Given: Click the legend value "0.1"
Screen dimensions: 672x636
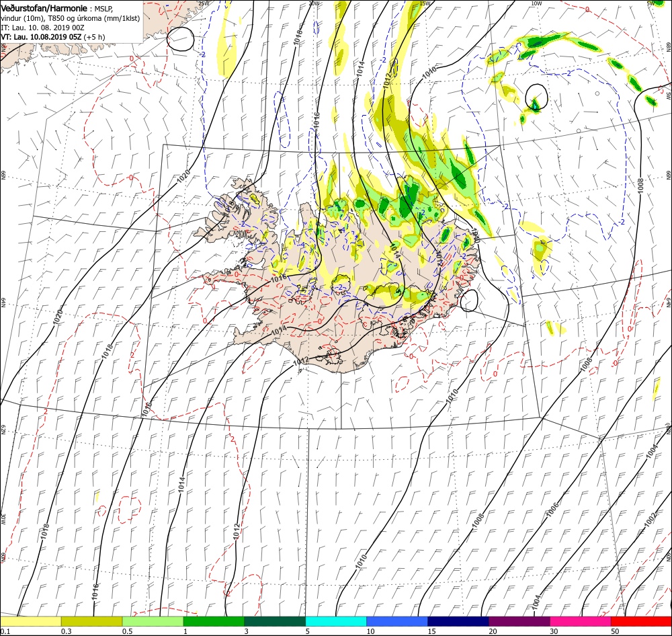Looking at the screenshot, I should [x=5, y=631].
